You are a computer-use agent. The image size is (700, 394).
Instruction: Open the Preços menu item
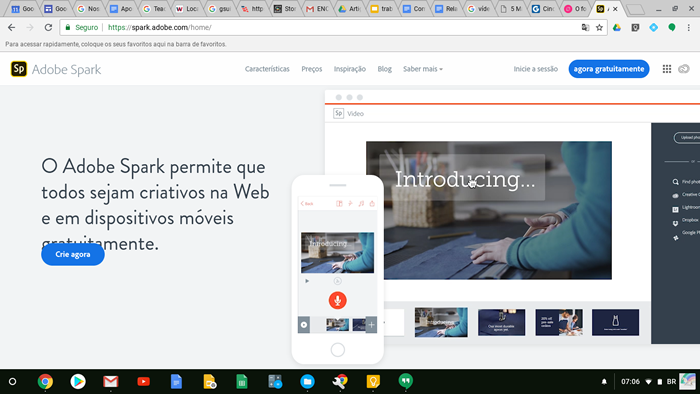pos(312,69)
